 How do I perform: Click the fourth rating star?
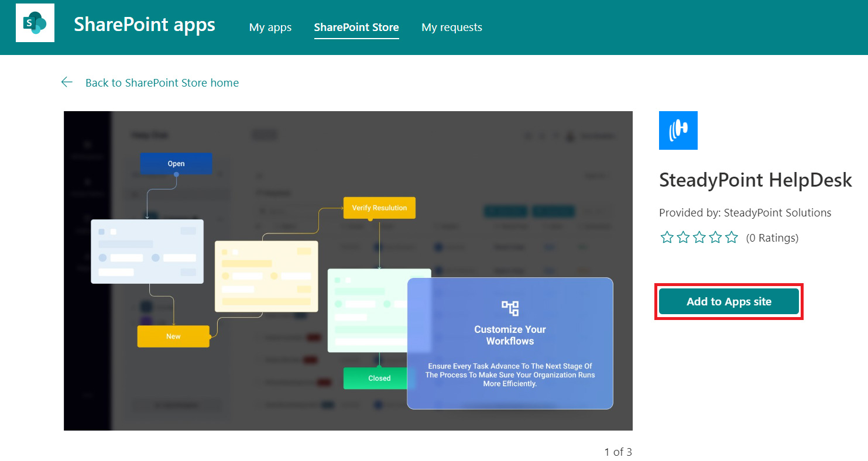click(715, 238)
